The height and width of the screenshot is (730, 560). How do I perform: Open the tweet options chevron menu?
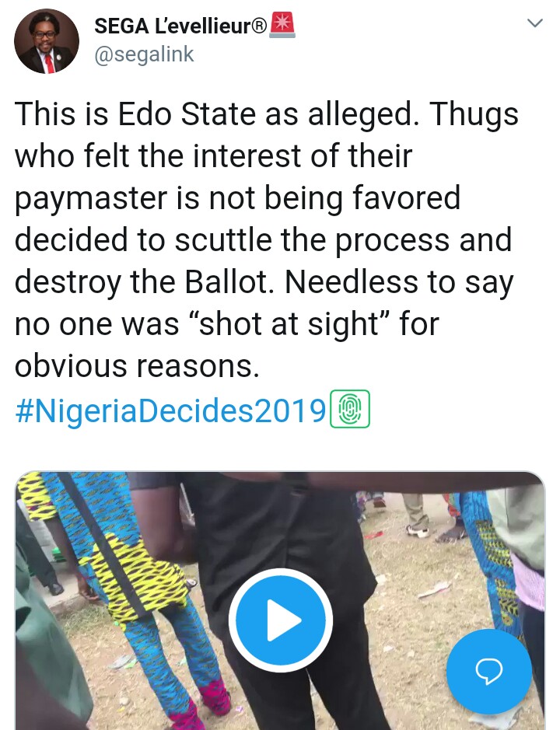(534, 24)
